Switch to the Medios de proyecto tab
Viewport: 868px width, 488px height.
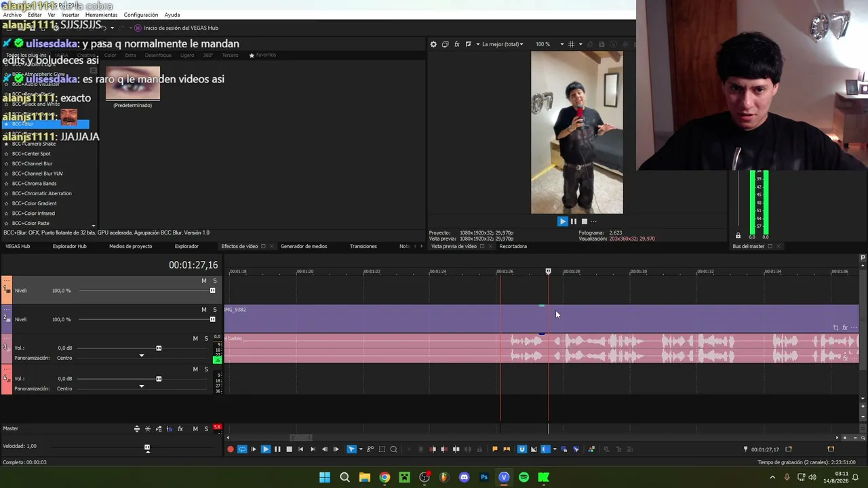(x=131, y=246)
